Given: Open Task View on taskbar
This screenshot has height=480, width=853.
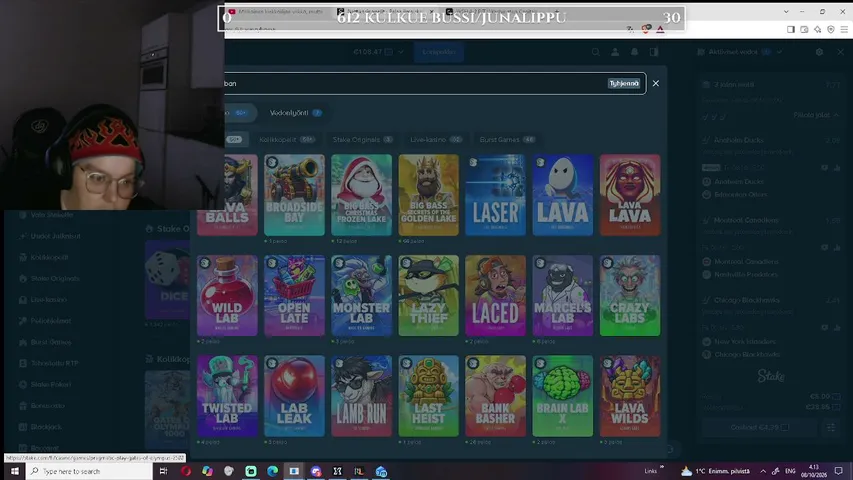Looking at the screenshot, I should coord(163,471).
